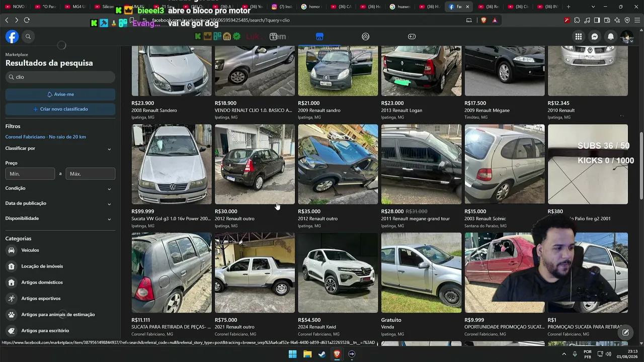
Task: Open File Explorer from the taskbar
Action: 307,354
